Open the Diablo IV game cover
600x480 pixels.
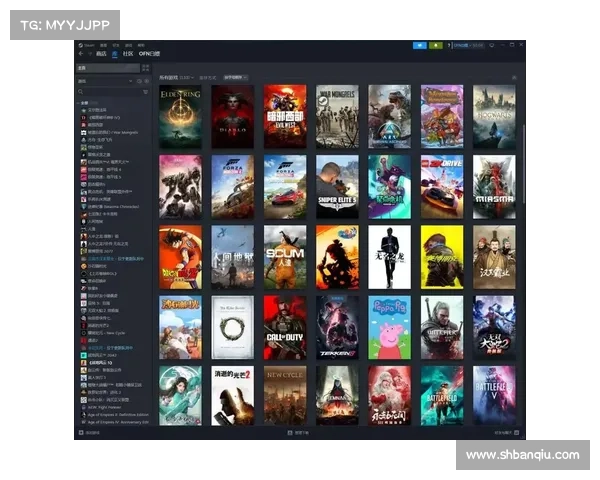click(233, 116)
